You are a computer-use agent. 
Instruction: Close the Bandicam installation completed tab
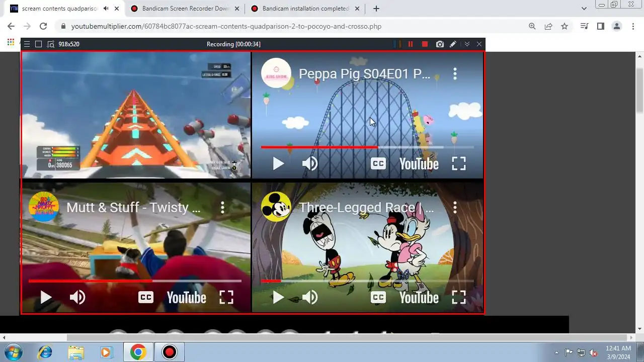click(357, 9)
